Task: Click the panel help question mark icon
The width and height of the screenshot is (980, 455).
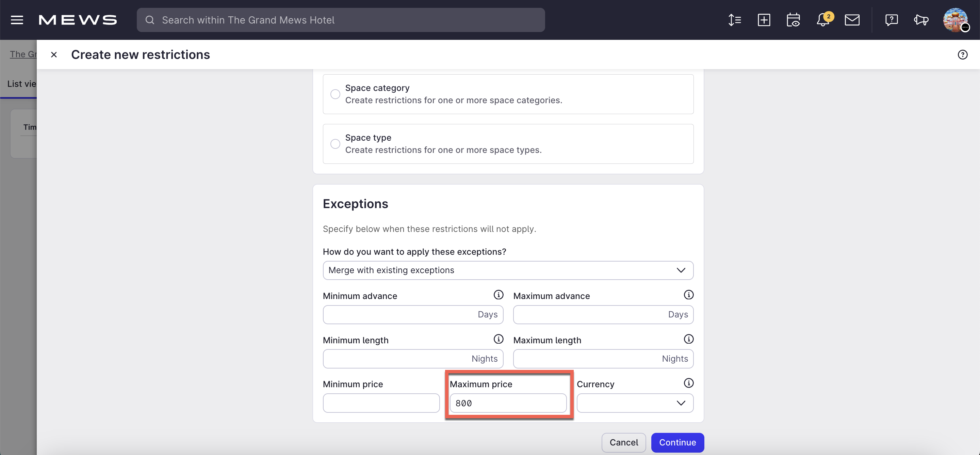Action: click(963, 54)
